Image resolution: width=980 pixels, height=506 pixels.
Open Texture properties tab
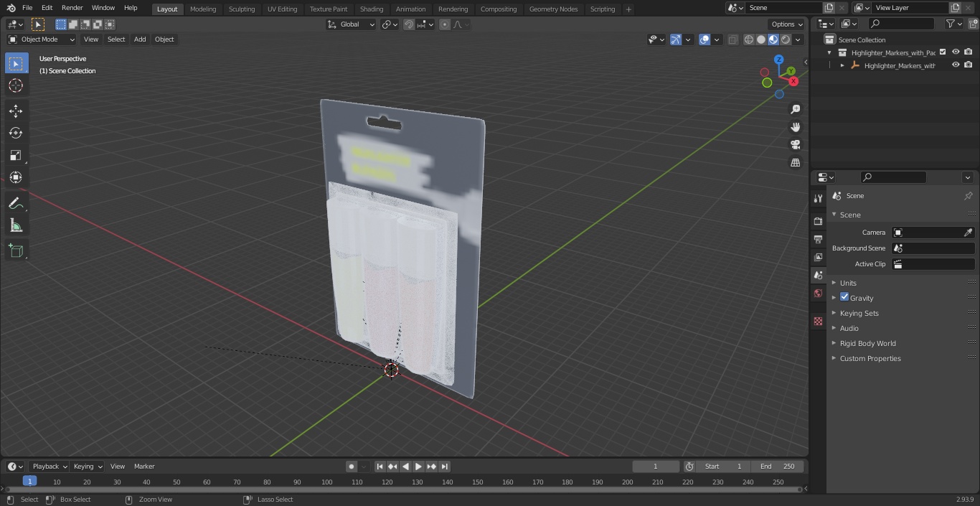[818, 321]
